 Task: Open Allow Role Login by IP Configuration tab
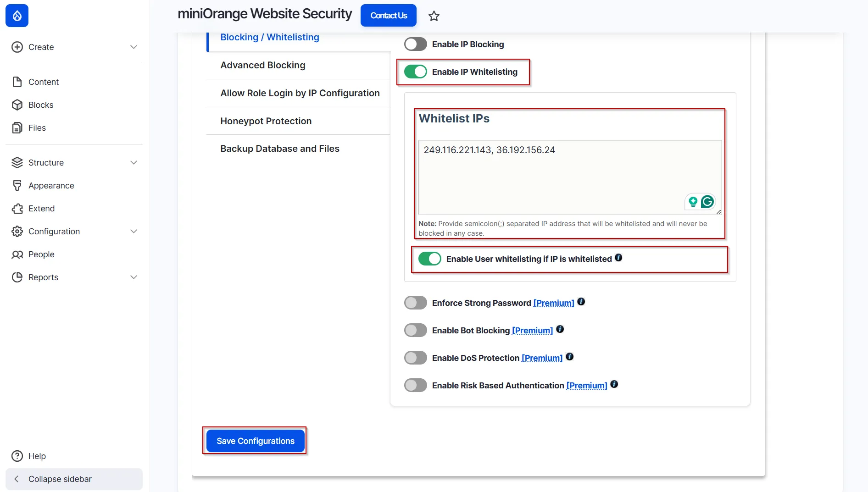298,94
